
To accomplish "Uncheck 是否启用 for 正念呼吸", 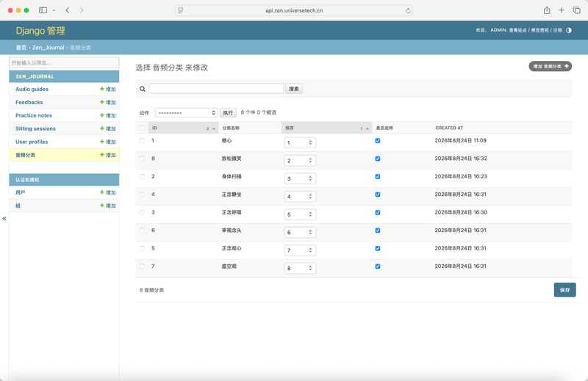I will click(378, 212).
